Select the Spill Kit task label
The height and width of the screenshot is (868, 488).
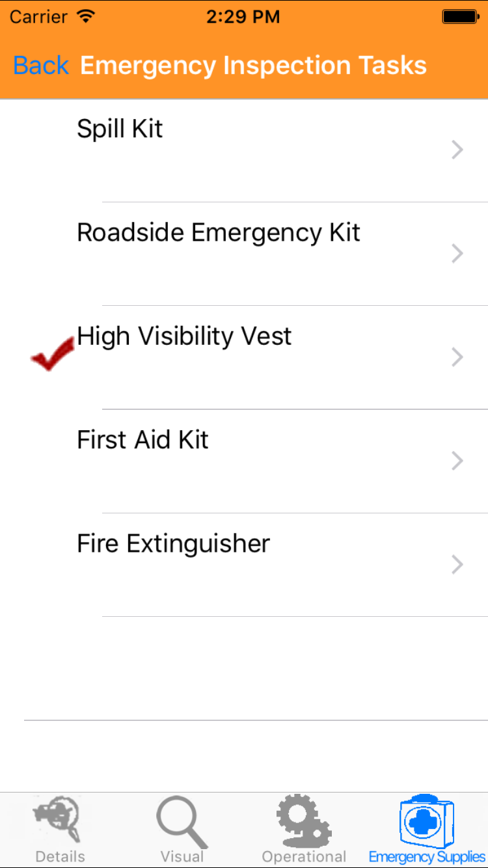[120, 129]
